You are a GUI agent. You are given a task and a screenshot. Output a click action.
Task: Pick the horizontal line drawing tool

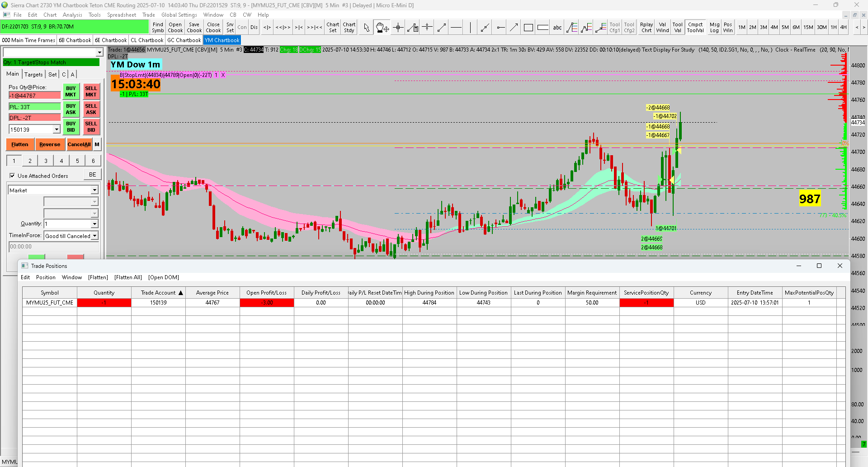(x=456, y=28)
